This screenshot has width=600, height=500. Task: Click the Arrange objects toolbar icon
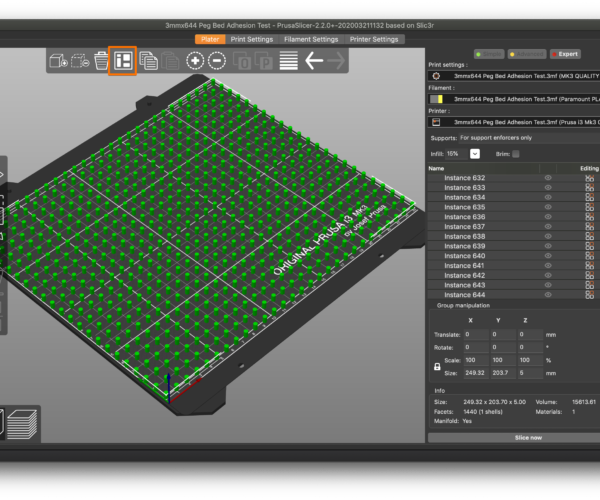(x=123, y=61)
